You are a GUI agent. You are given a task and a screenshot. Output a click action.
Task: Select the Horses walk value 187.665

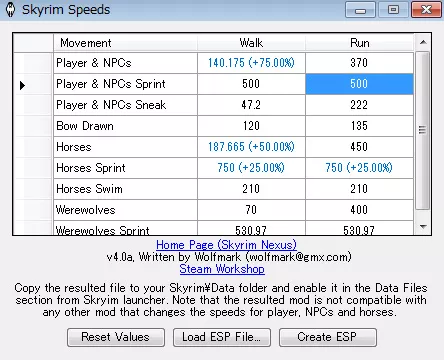251,147
